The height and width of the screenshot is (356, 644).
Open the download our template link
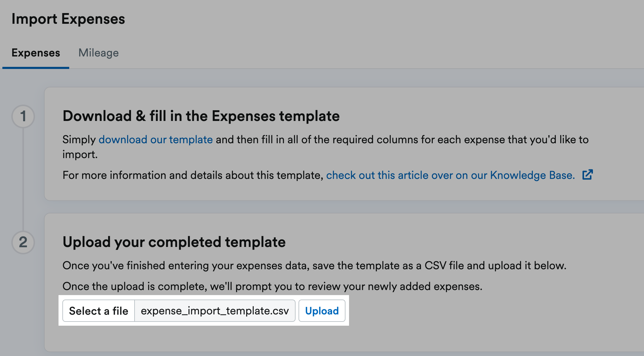[156, 139]
